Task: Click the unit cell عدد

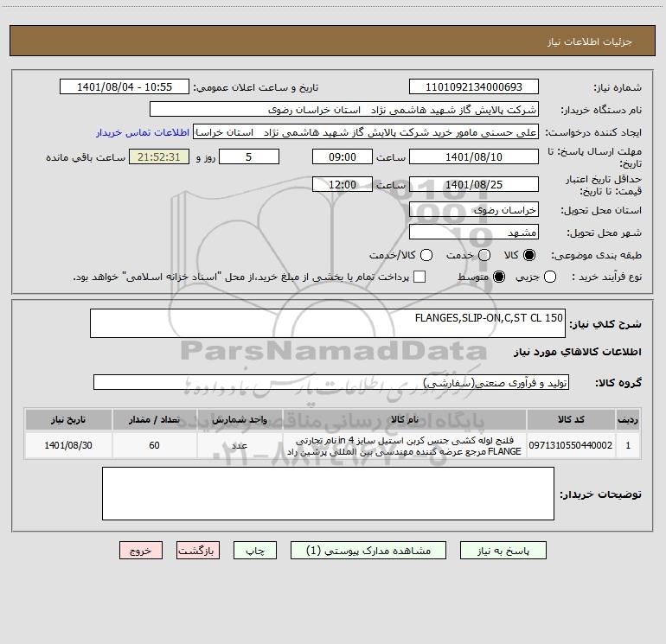Action: (x=240, y=445)
